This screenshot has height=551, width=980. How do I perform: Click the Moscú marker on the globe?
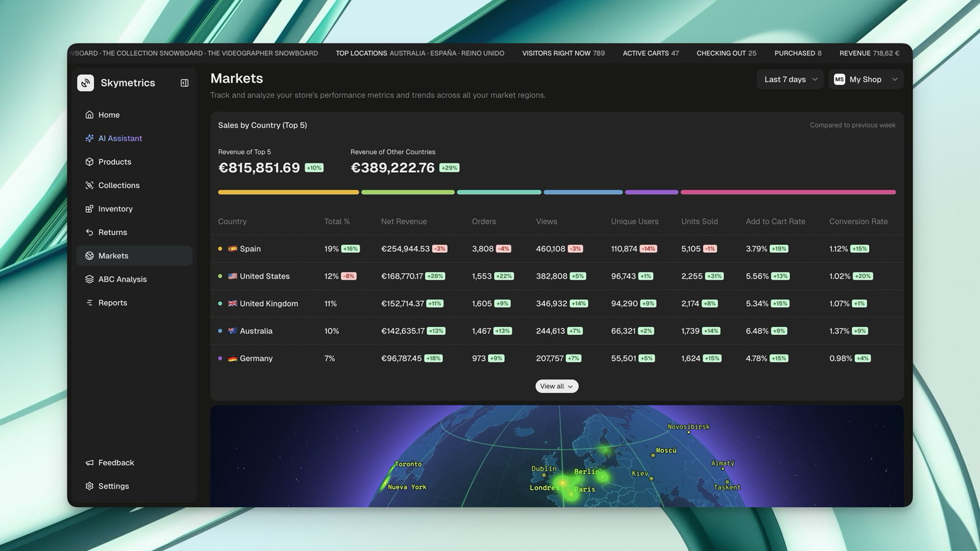coord(653,455)
